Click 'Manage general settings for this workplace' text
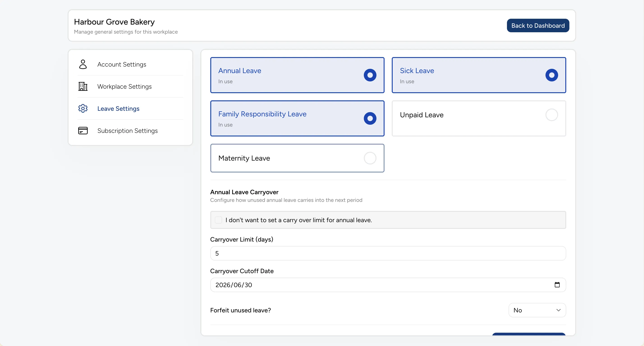This screenshot has width=644, height=346. 126,32
